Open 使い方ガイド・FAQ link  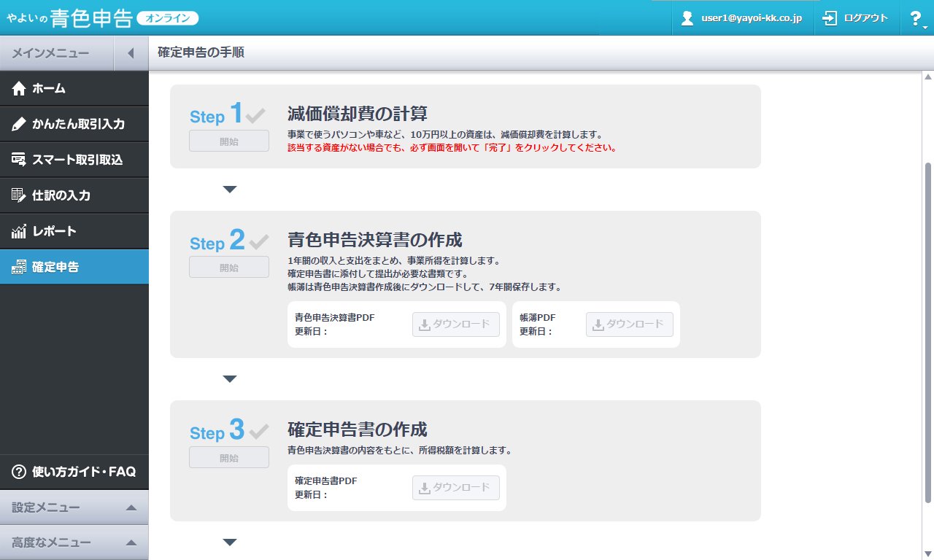tap(74, 472)
